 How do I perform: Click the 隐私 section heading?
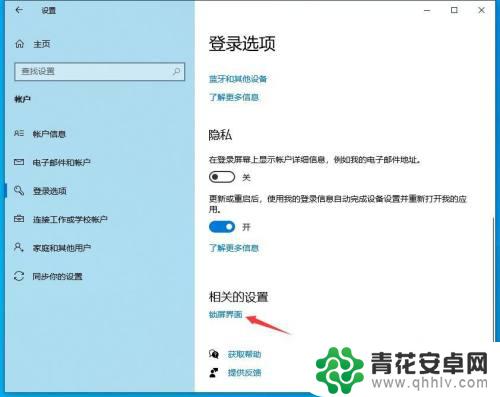click(220, 135)
